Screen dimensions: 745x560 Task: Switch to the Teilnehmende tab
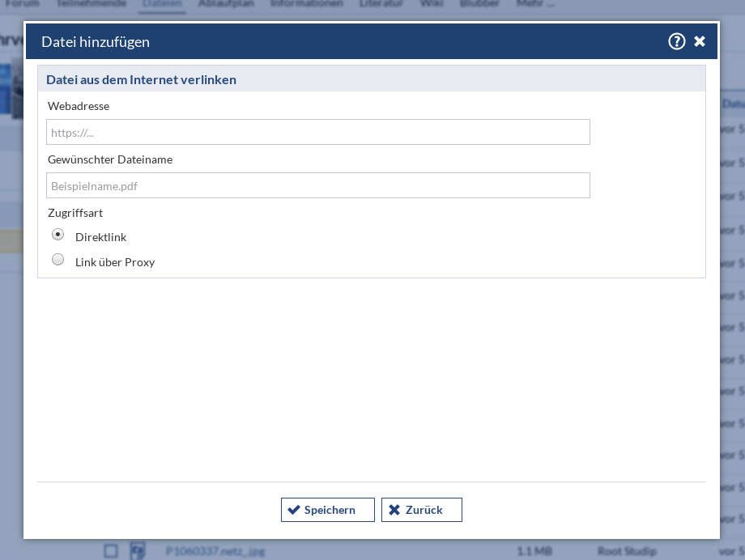click(92, 3)
